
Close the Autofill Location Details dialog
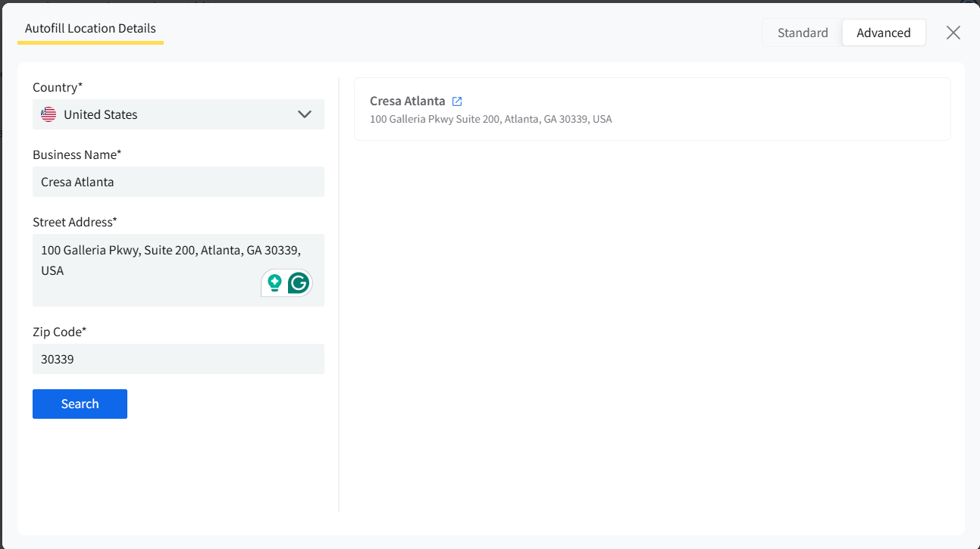point(953,33)
